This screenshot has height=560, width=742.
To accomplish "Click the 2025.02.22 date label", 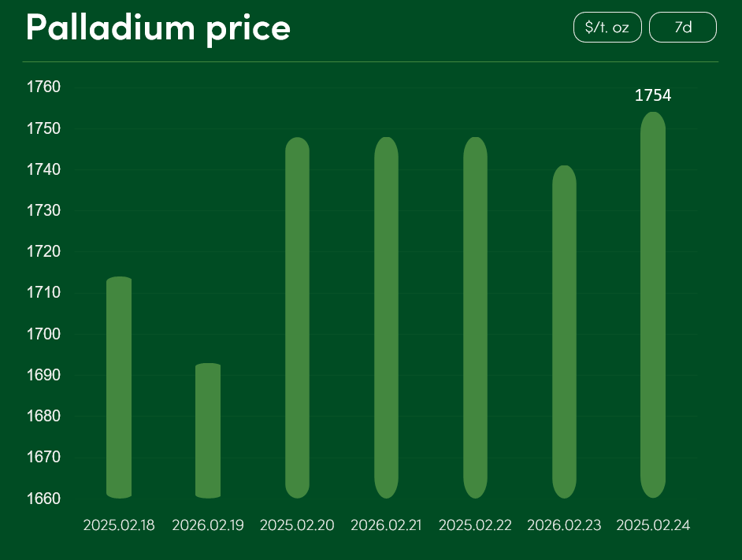I will [475, 525].
